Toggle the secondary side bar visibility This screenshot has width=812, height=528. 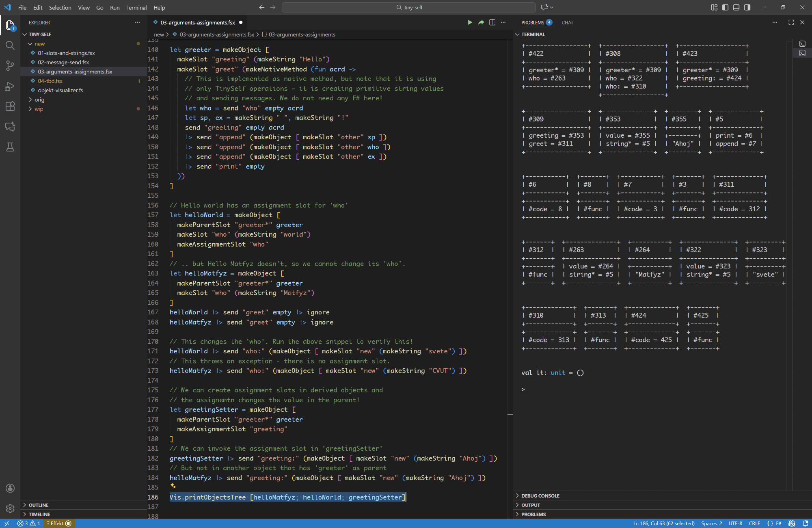(x=747, y=7)
